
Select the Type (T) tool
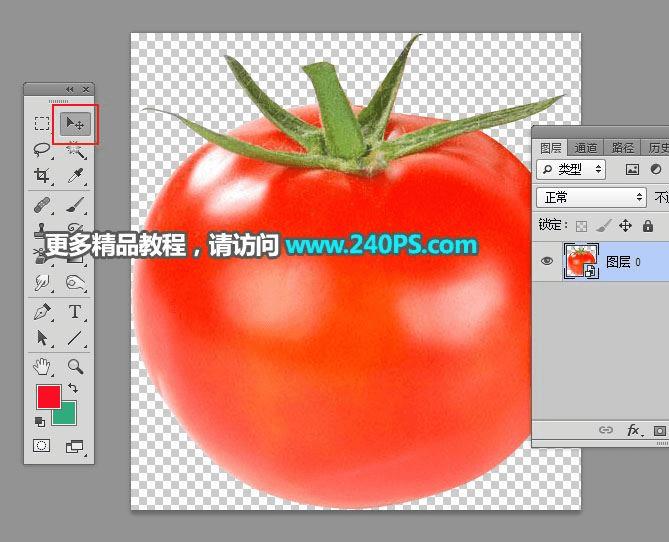point(75,312)
